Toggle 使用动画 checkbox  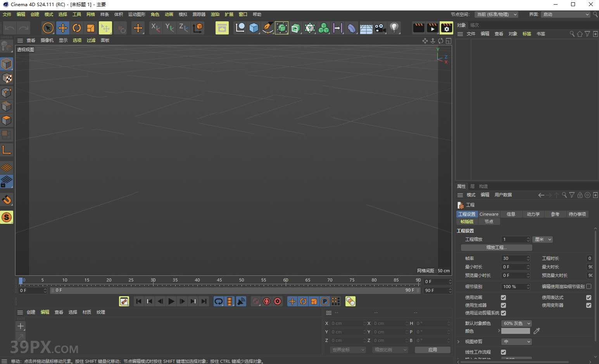pos(503,297)
